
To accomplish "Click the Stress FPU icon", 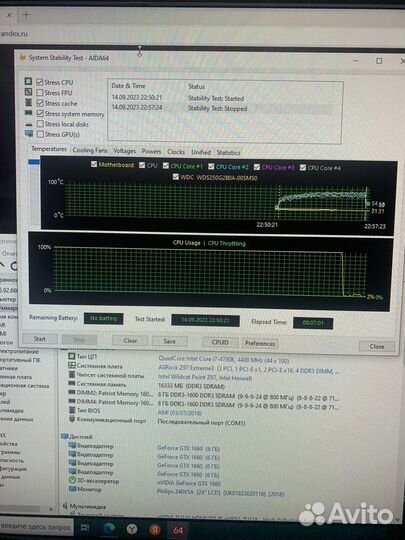I will click(28, 92).
